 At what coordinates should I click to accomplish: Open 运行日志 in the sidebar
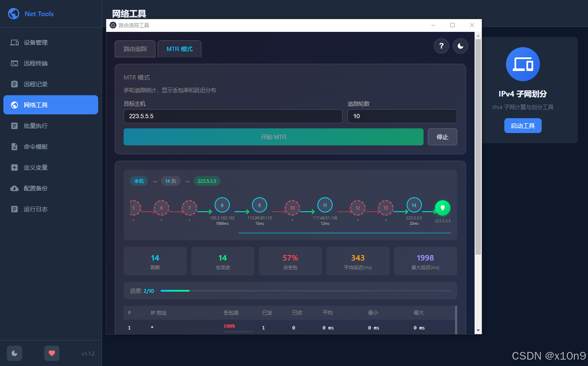tap(51, 209)
